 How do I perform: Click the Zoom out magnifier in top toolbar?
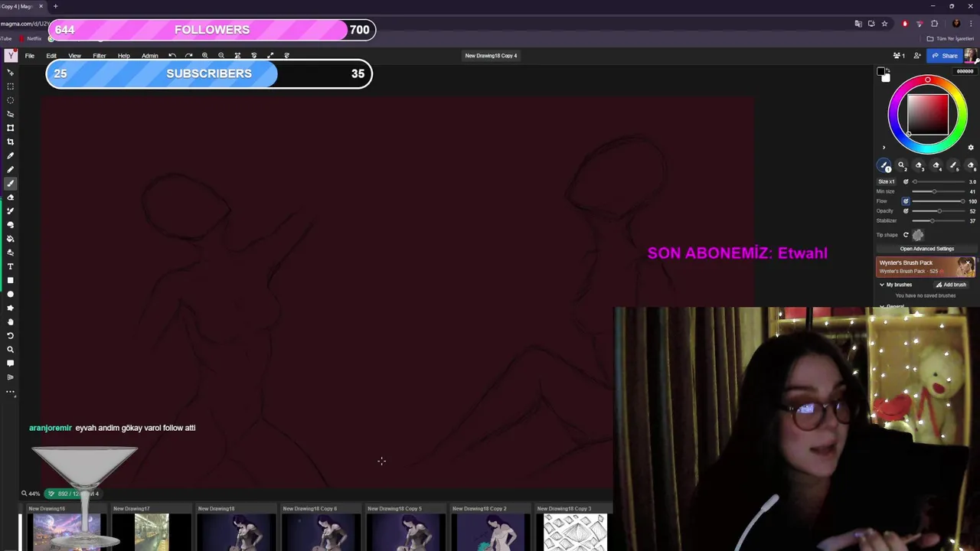pyautogui.click(x=221, y=56)
